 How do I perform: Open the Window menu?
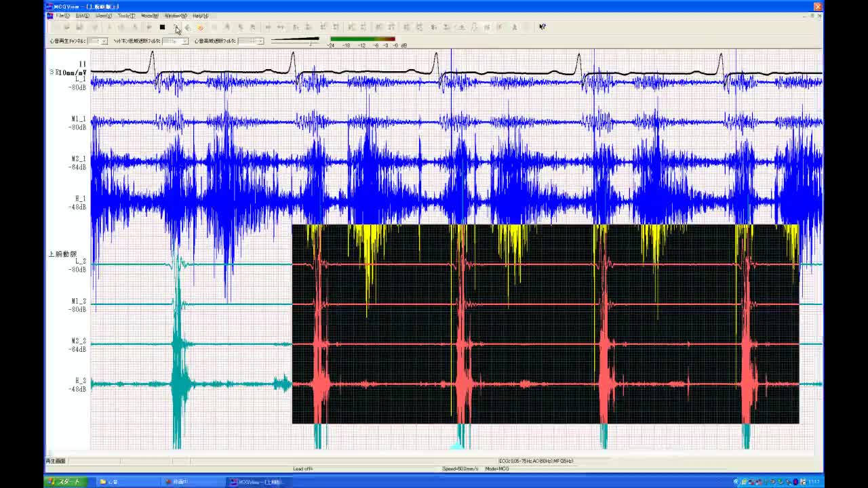click(x=175, y=16)
